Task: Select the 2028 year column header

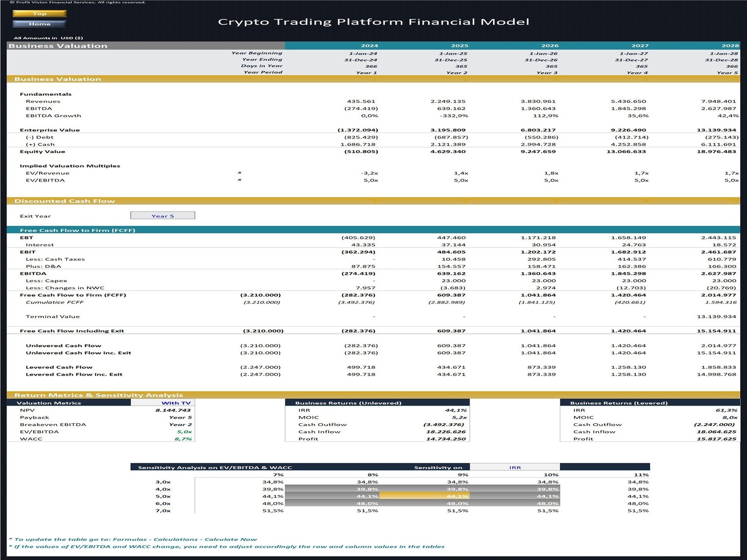Action: pos(730,46)
